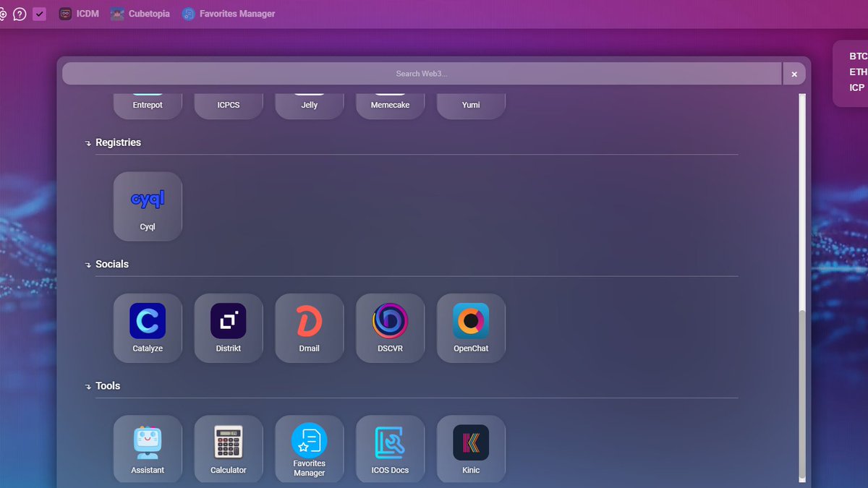
Task: Click the ICP ticker entry
Action: [x=857, y=87]
